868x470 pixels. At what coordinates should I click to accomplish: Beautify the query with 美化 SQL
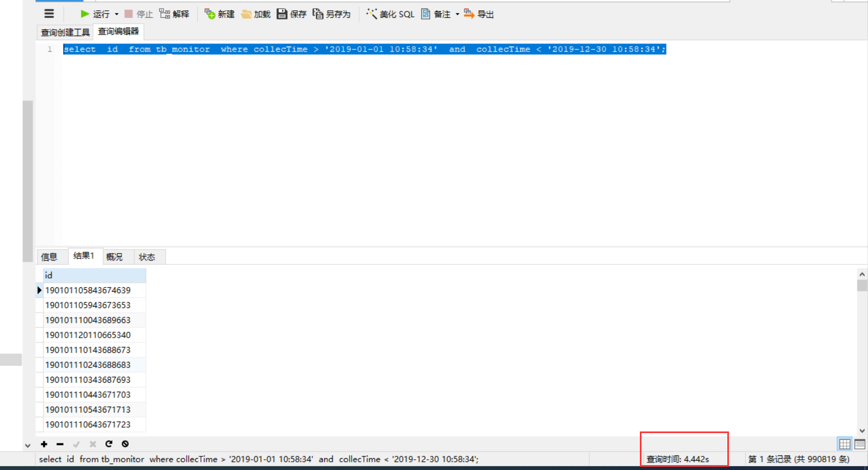390,14
